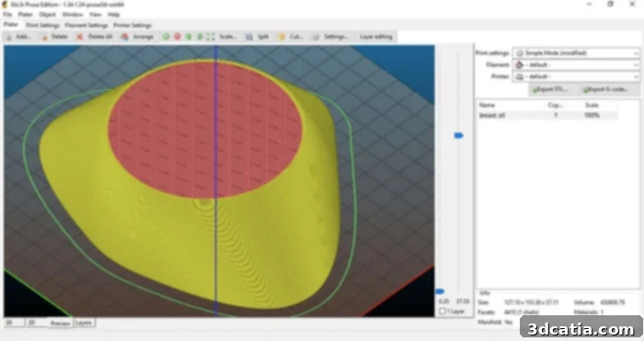
Task: Open the Object menu
Action: point(47,15)
